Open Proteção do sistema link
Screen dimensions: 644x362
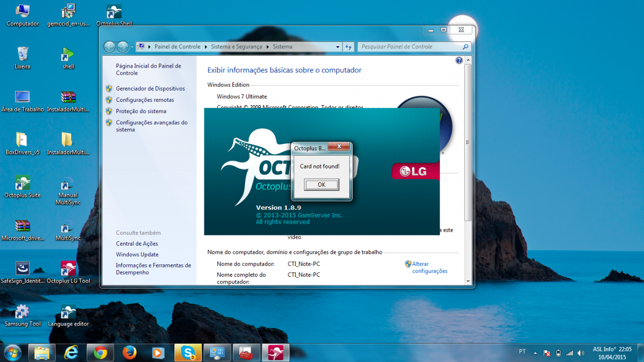pyautogui.click(x=141, y=111)
